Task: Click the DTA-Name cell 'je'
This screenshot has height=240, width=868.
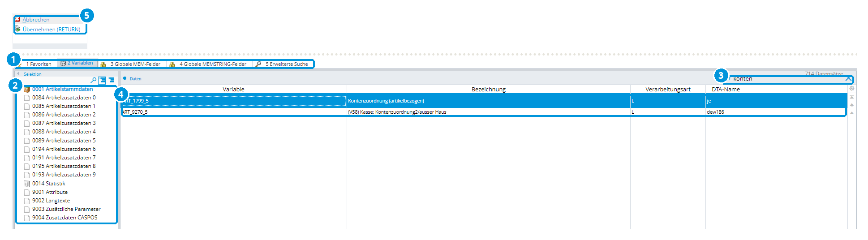Action: pos(726,101)
